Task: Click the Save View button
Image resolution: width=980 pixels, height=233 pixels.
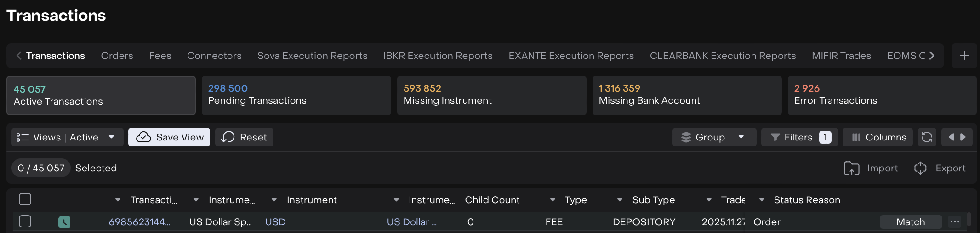Action: [169, 137]
